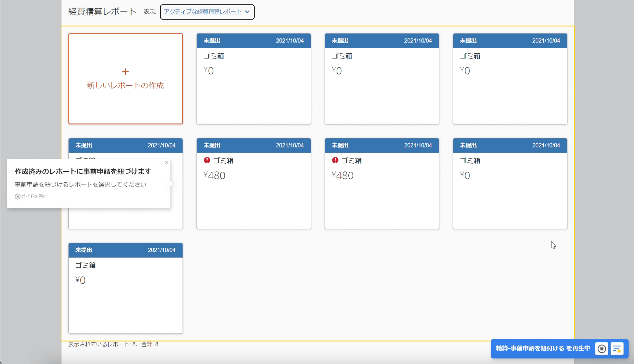The width and height of the screenshot is (634, 364).
Task: Close the guide tooltip with the X
Action: pos(166,163)
